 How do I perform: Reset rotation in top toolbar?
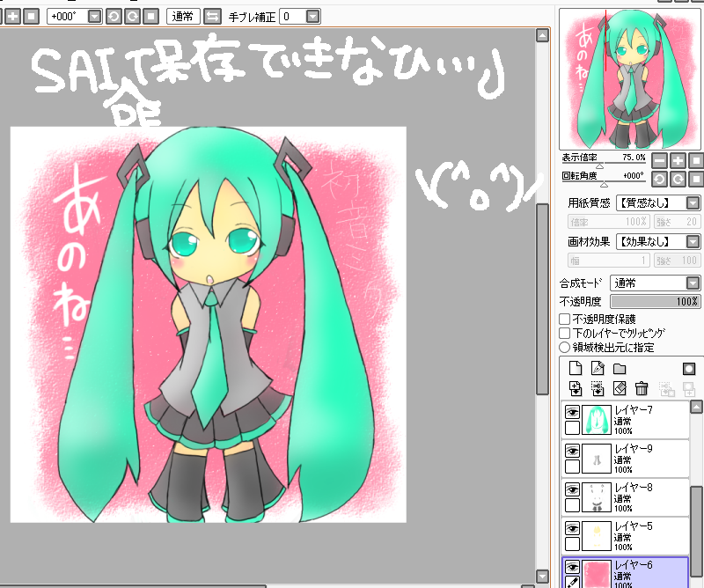tap(150, 17)
